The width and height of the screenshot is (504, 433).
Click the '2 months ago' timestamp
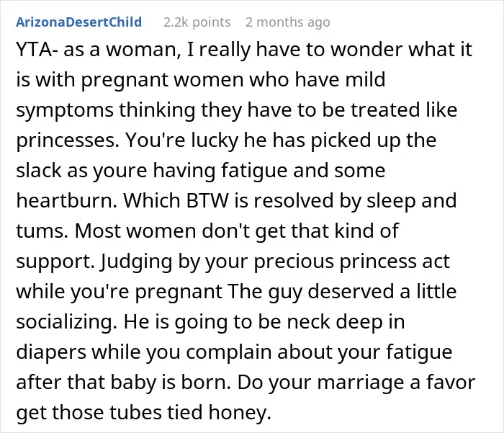click(288, 22)
